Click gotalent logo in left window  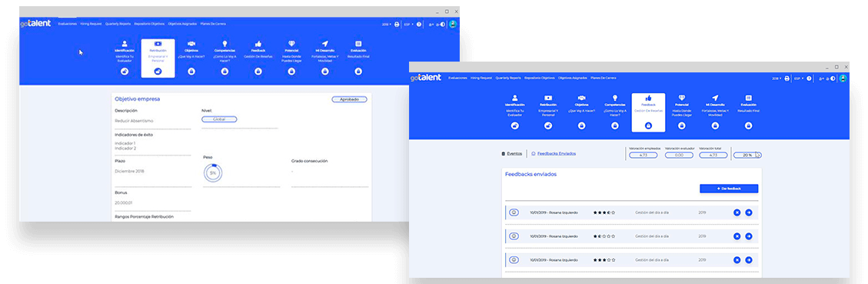[x=35, y=24]
